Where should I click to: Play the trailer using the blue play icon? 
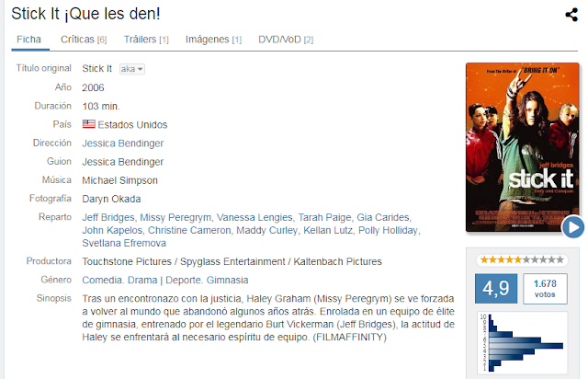click(572, 227)
